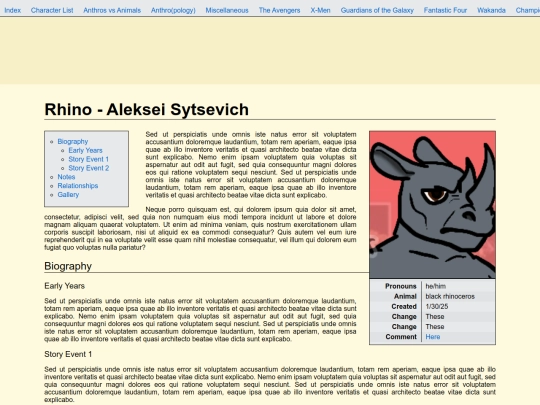Screen dimensions: 540x405
Task: Click the Animal label in infobox
Action: coord(405,296)
